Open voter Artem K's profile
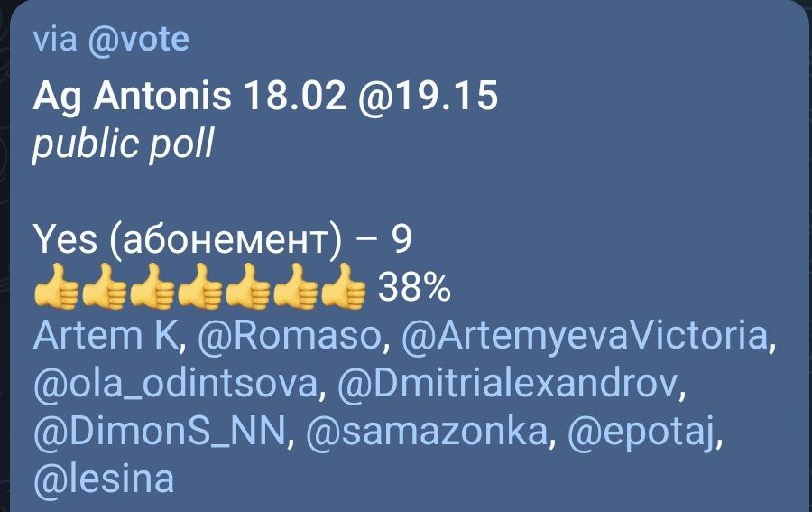Screen dimensions: 812x512 108,337
